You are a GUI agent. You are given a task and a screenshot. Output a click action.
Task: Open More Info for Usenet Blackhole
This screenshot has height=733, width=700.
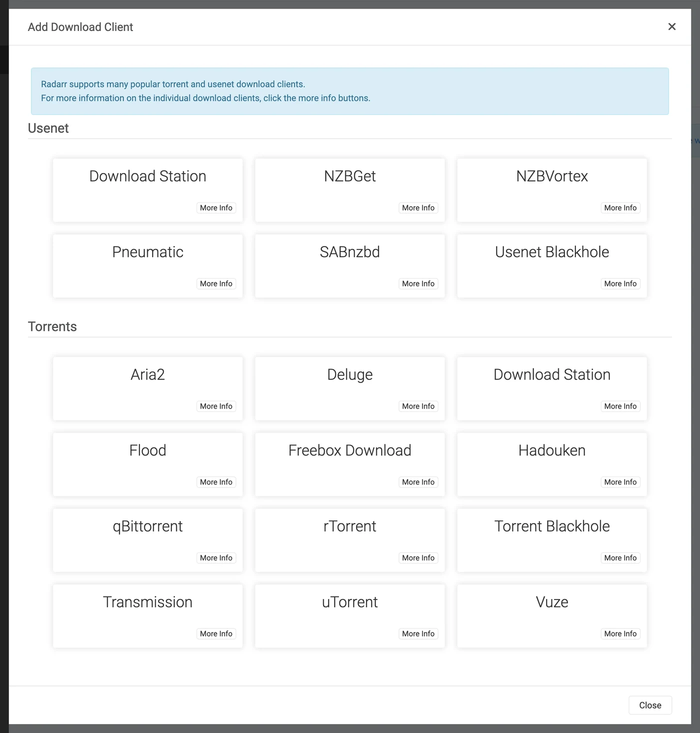tap(620, 283)
